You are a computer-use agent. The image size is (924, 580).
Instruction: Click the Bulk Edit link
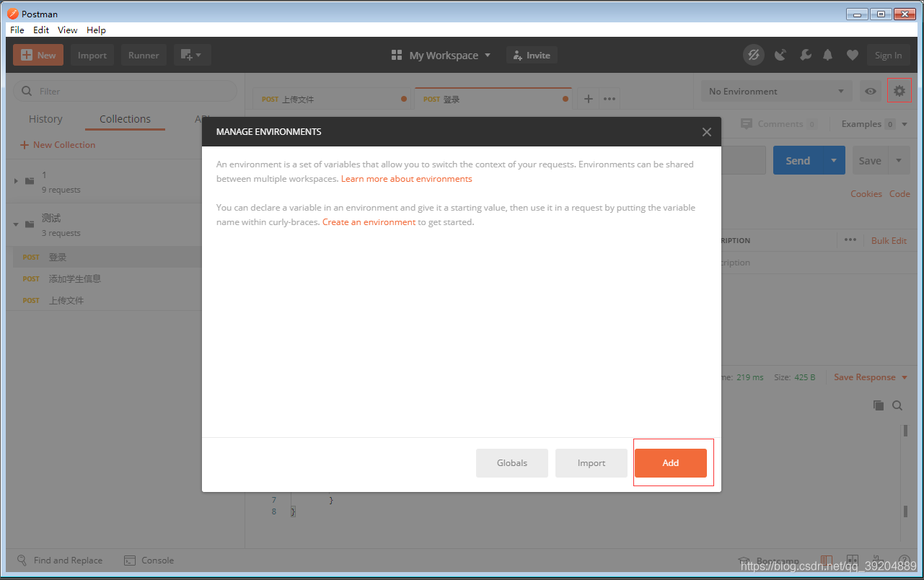(889, 240)
